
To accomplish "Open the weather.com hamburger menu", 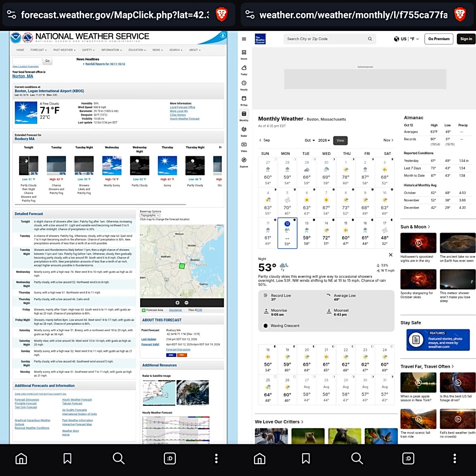I will point(244,39).
